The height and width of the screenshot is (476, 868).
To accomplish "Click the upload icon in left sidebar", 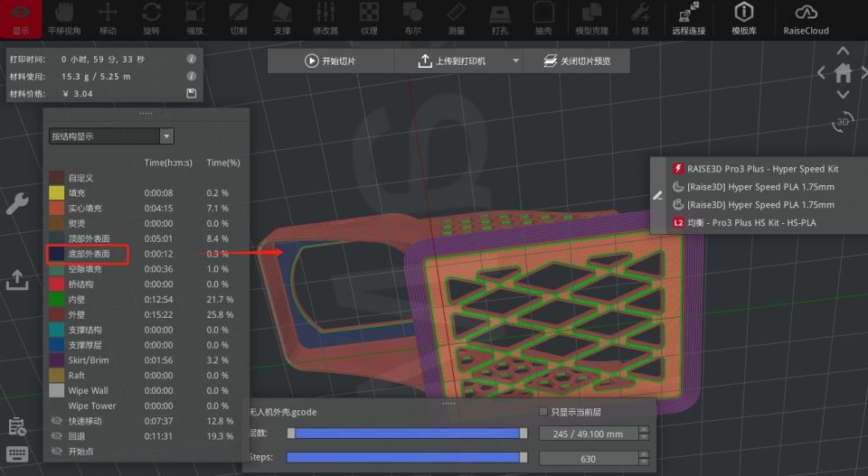I will click(17, 280).
